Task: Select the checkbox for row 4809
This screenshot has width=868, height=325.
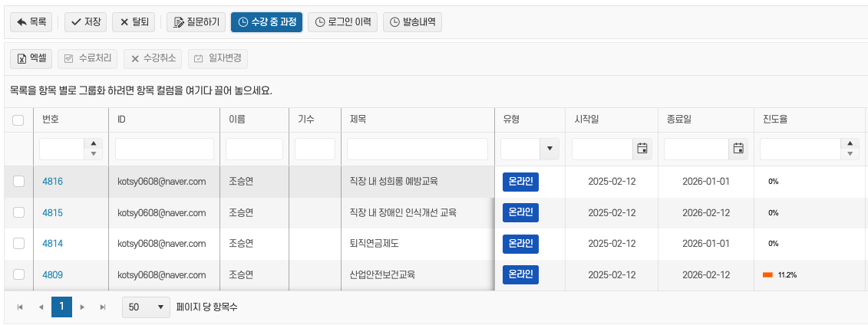Action: pyautogui.click(x=19, y=274)
